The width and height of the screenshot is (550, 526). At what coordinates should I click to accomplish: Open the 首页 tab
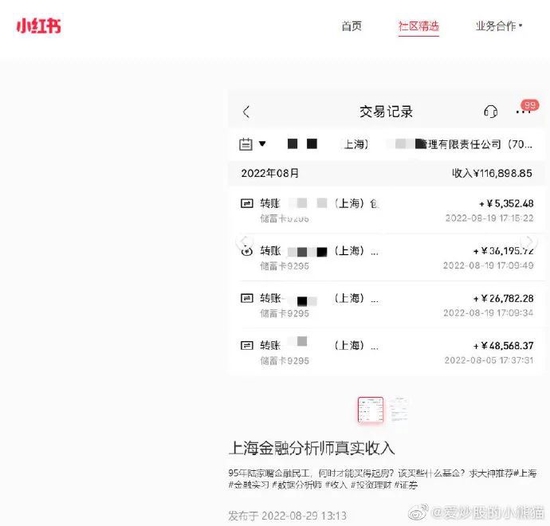(351, 26)
